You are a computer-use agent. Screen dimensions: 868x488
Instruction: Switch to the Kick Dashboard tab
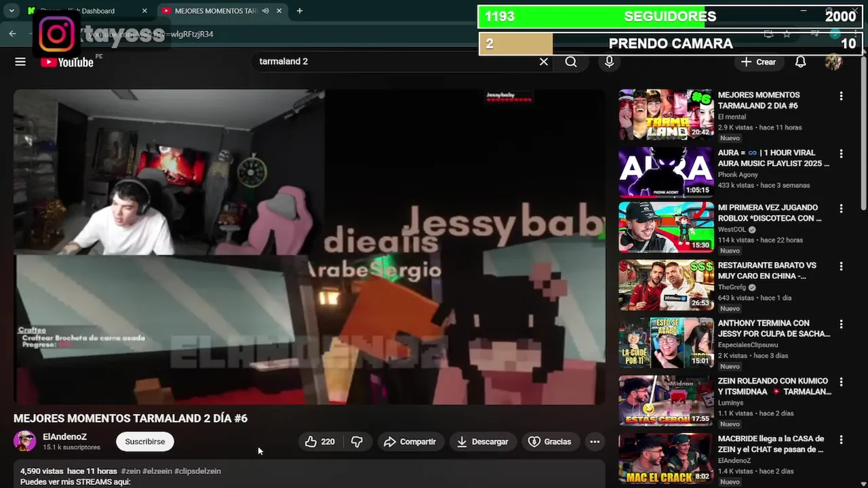(x=86, y=11)
